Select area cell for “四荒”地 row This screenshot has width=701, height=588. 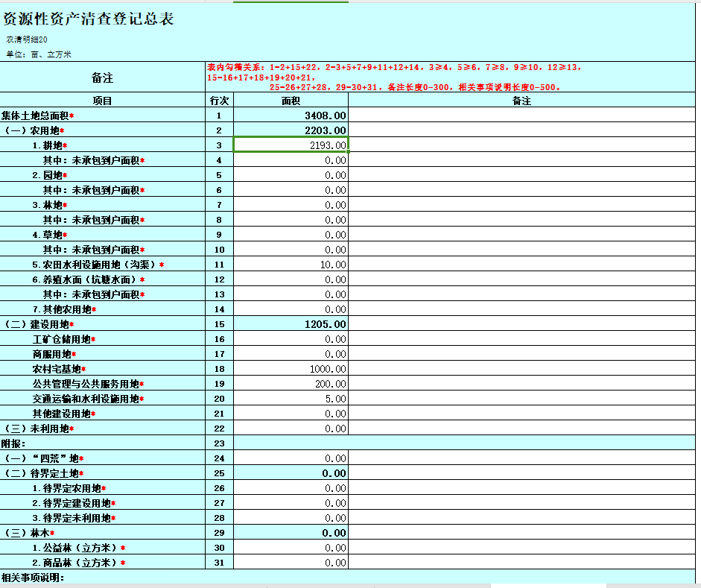(x=291, y=458)
